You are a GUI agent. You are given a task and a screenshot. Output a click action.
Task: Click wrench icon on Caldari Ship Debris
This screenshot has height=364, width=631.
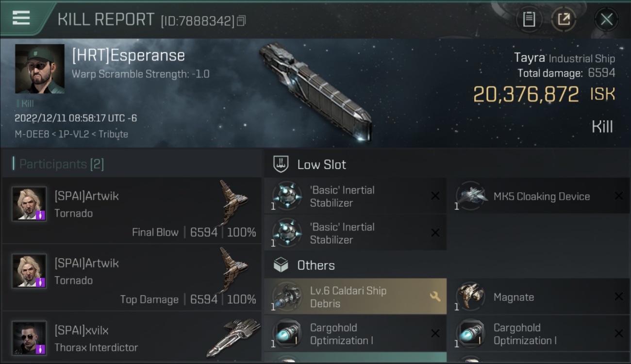[x=435, y=296]
